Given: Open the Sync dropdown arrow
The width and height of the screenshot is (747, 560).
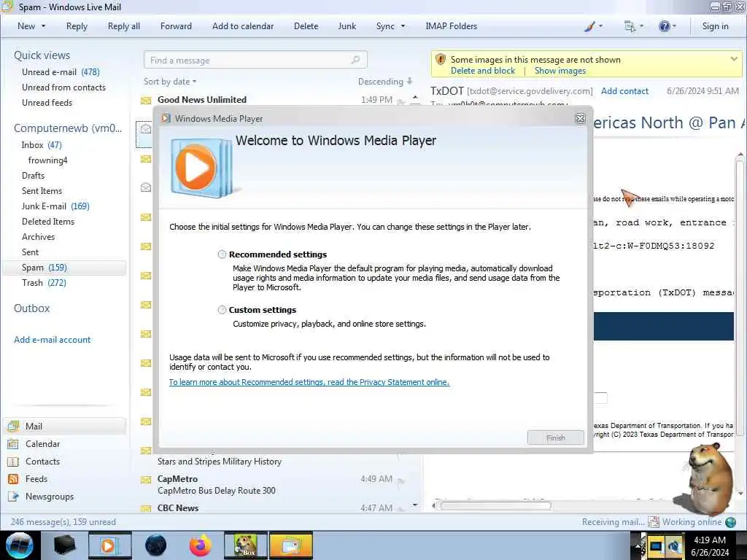Looking at the screenshot, I should tap(403, 26).
